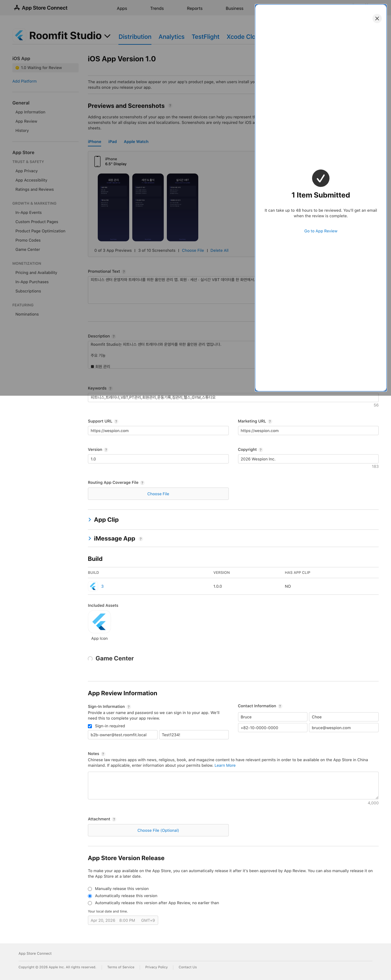Click the help icon beside Routing App Coverage File
This screenshot has height=980, width=391.
tap(142, 483)
